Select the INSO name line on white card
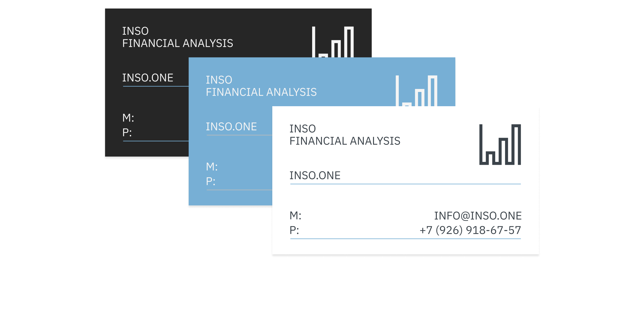 (x=302, y=129)
